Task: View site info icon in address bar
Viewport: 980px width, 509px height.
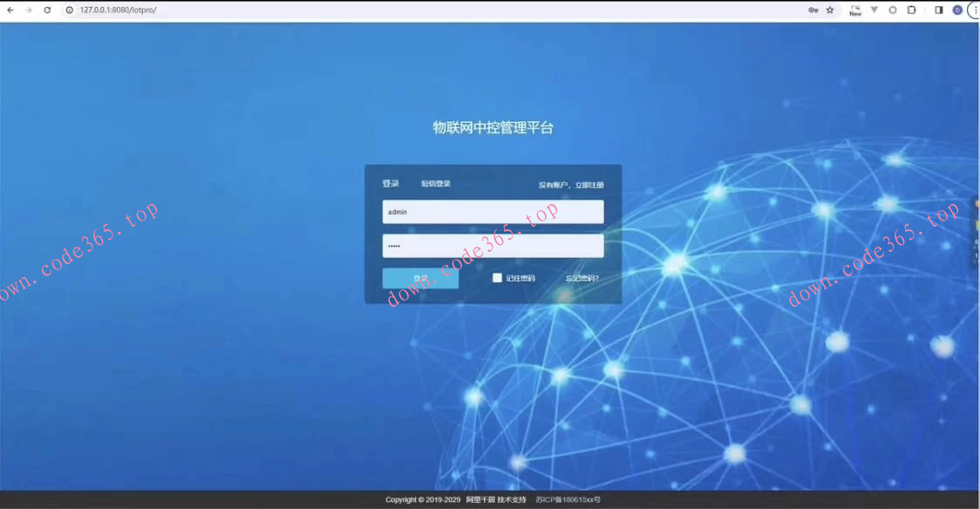Action: [x=66, y=10]
